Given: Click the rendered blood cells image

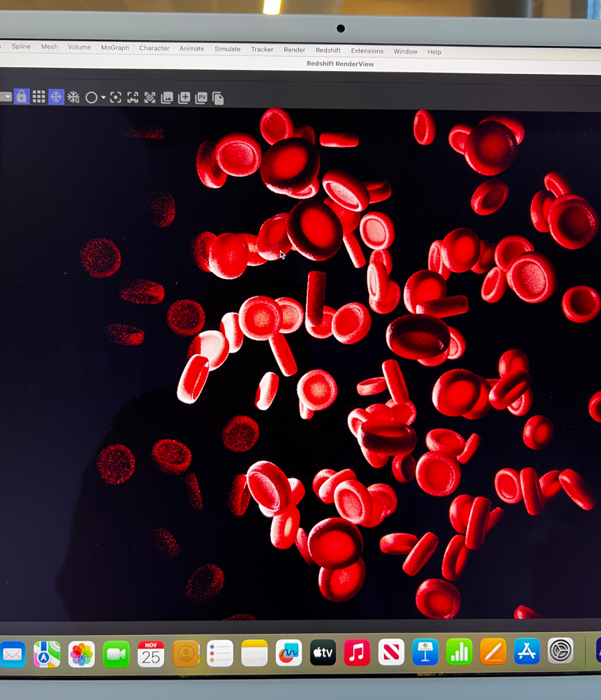Looking at the screenshot, I should click(x=300, y=364).
